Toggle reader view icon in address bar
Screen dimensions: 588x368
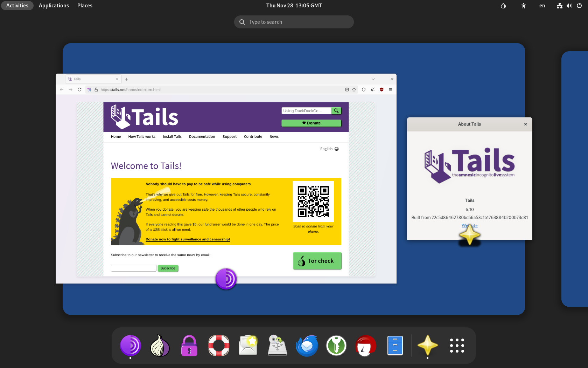347,90
